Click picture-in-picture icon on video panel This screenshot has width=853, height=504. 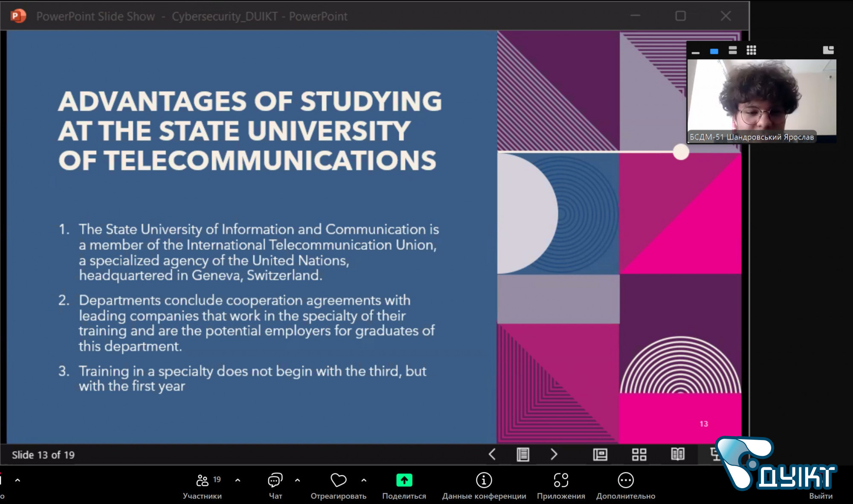point(828,50)
